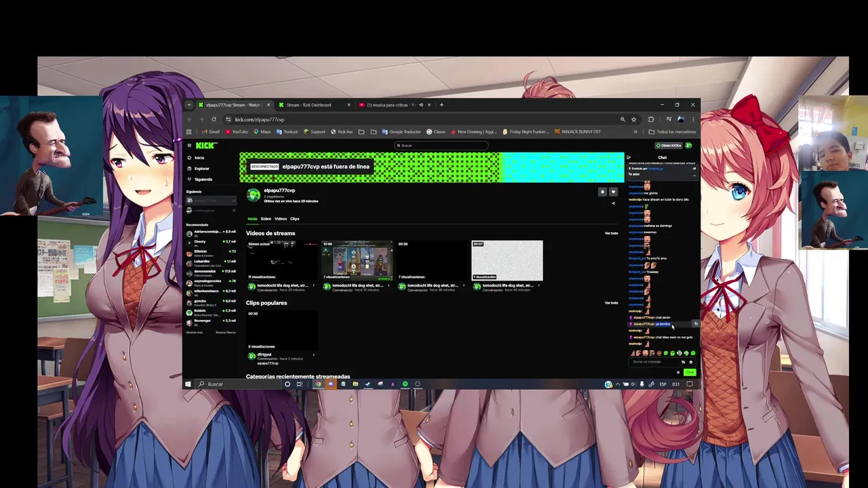This screenshot has width=868, height=488.
Task: Open the emote picker in chat input
Action: pos(690,362)
